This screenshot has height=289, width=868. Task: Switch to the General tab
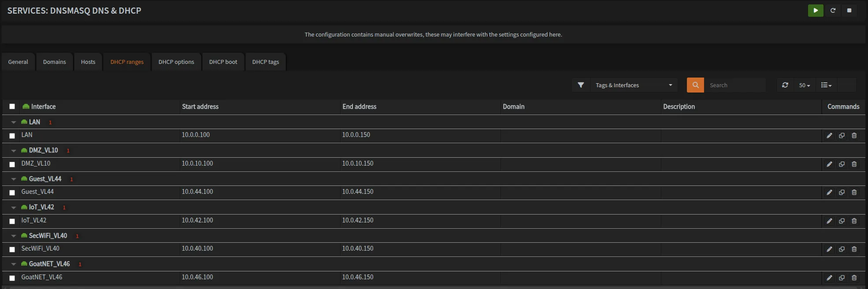coord(18,62)
